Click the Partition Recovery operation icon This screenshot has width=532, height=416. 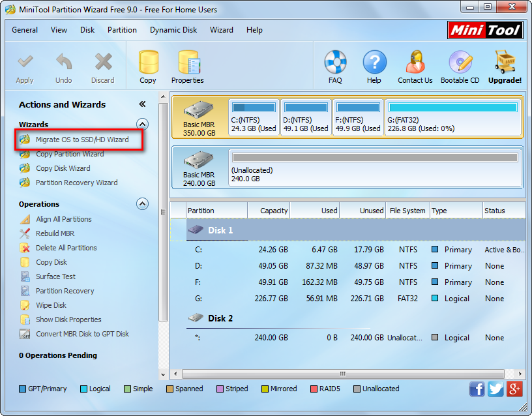point(25,291)
